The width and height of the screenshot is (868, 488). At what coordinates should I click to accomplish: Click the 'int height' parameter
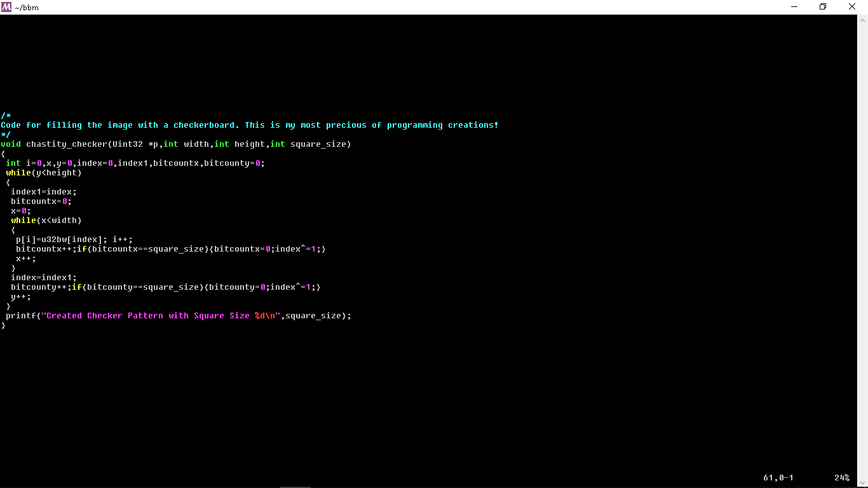tap(240, 144)
